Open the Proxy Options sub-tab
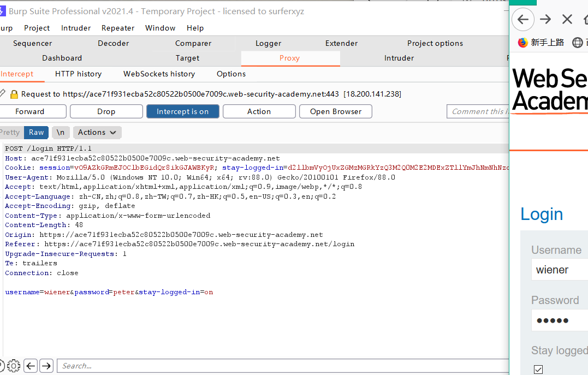Screen dimensions: 588x375 click(231, 74)
